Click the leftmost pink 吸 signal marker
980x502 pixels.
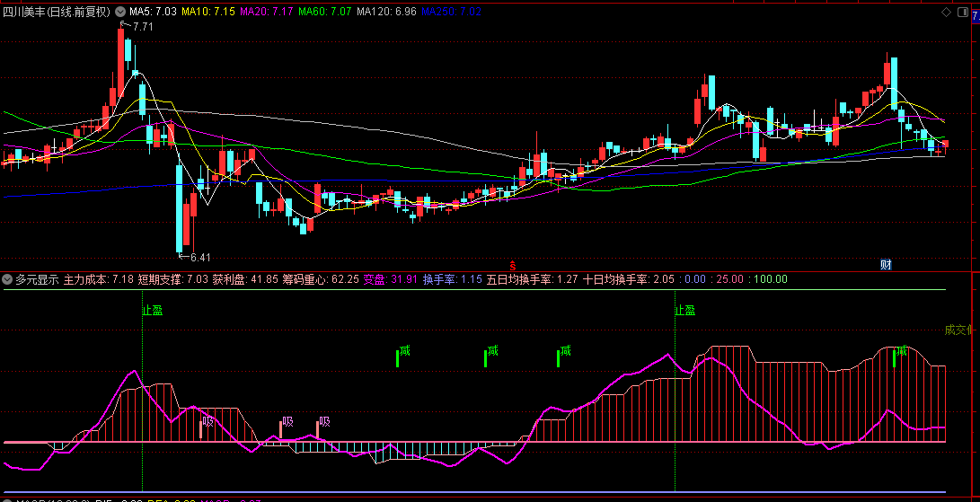coord(208,420)
